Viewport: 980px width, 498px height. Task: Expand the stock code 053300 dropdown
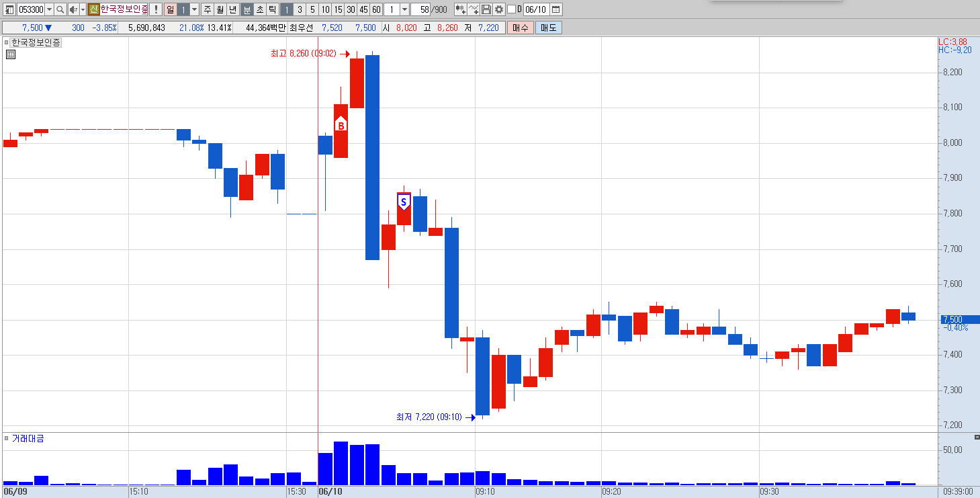(x=49, y=9)
